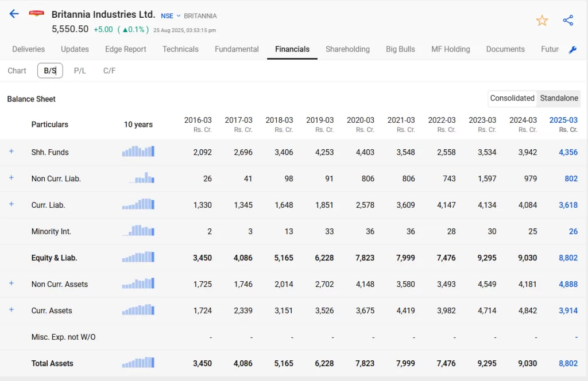
Task: Click the Minority Int. row label
Action: 51,231
